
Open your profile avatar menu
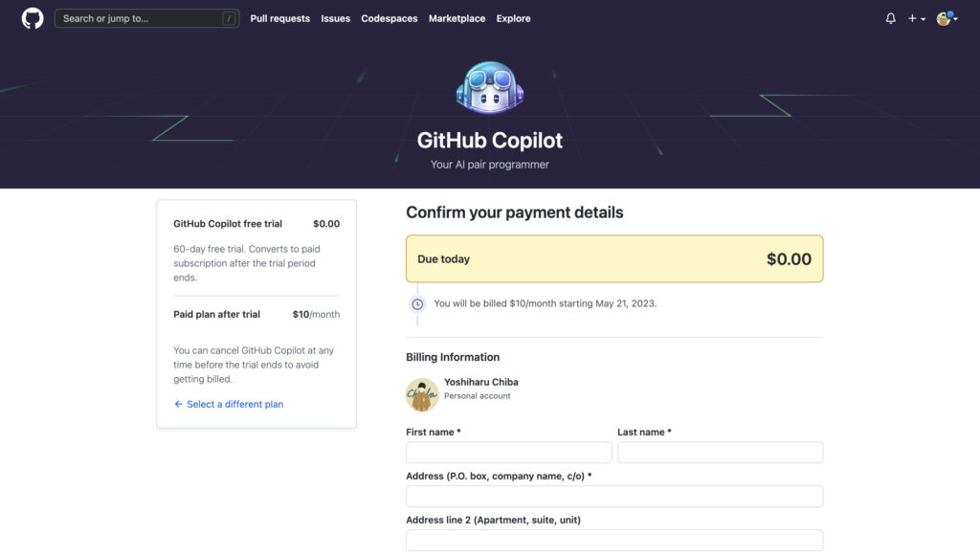point(944,17)
